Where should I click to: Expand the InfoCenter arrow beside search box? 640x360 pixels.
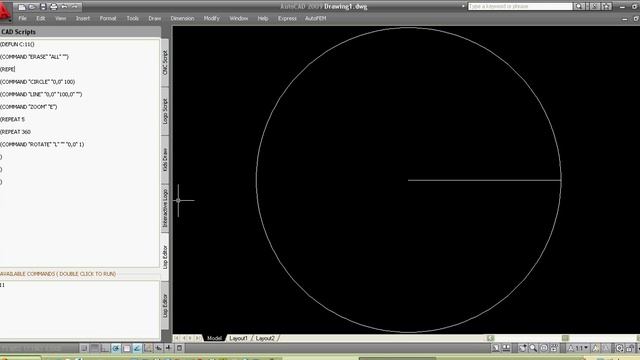(x=463, y=6)
